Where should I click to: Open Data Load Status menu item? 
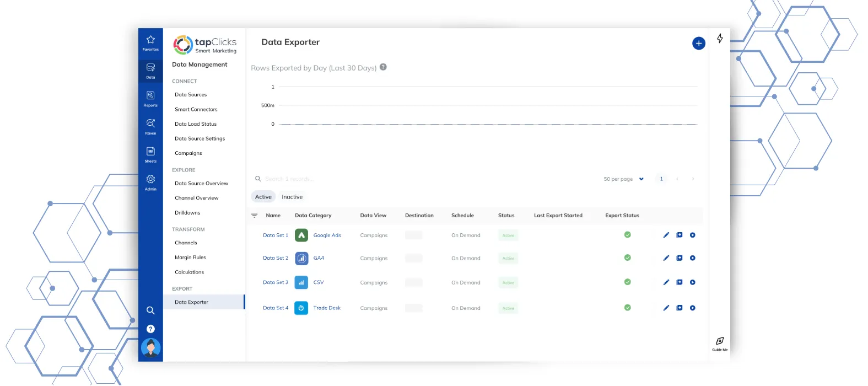tap(196, 124)
